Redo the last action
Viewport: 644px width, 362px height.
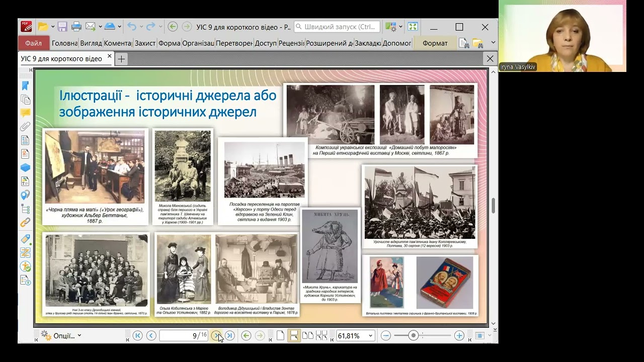tap(150, 27)
